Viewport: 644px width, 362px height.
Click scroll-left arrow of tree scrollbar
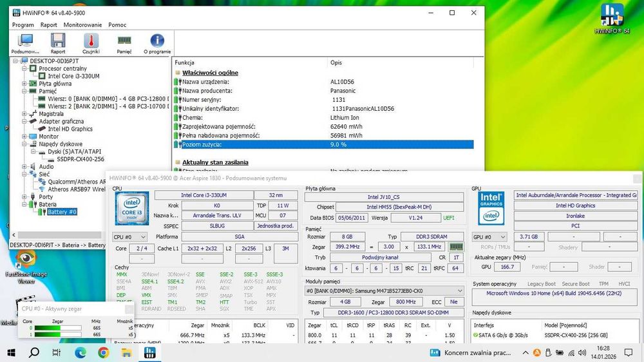[14, 234]
